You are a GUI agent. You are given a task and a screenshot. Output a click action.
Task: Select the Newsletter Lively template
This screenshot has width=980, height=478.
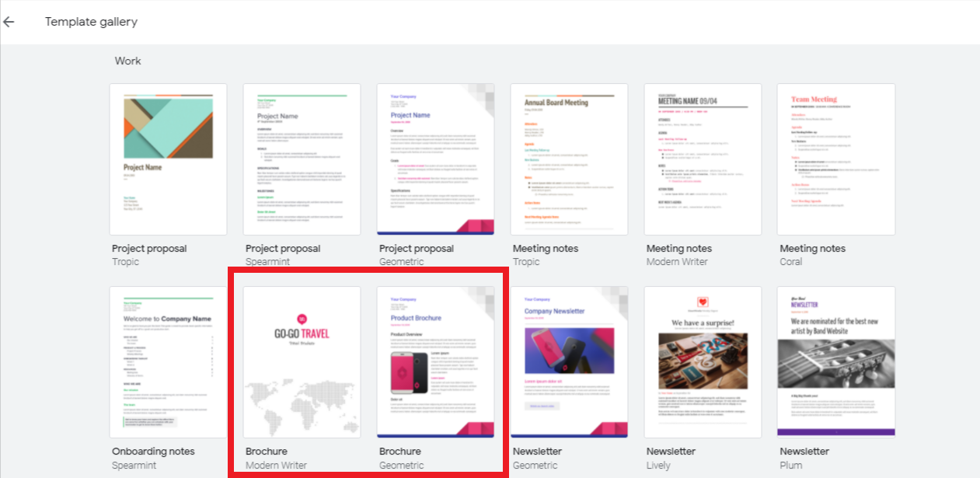[703, 362]
